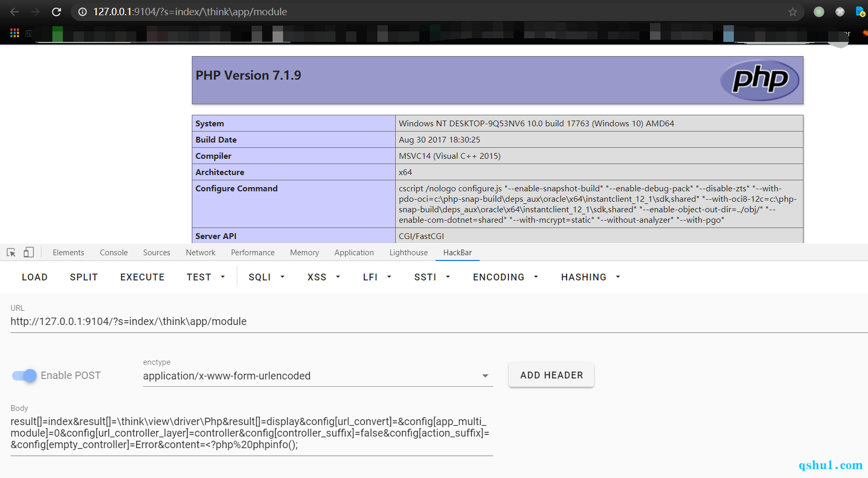The height and width of the screenshot is (478, 868).
Task: Switch to the Console tab
Action: [x=114, y=253]
